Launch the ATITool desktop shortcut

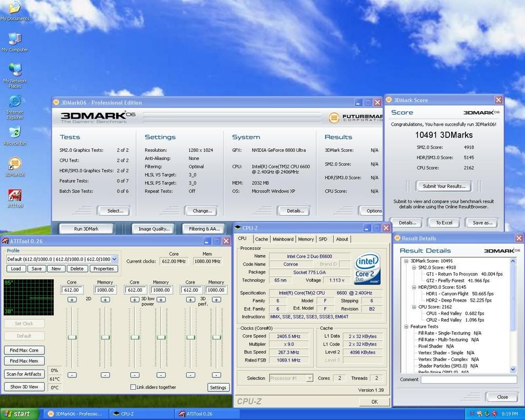click(x=15, y=195)
